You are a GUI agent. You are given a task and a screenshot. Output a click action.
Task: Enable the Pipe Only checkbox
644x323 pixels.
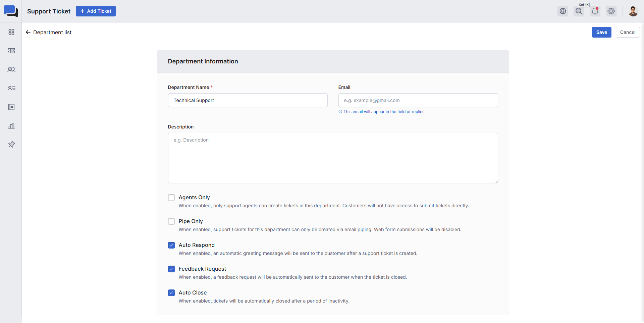coord(171,221)
